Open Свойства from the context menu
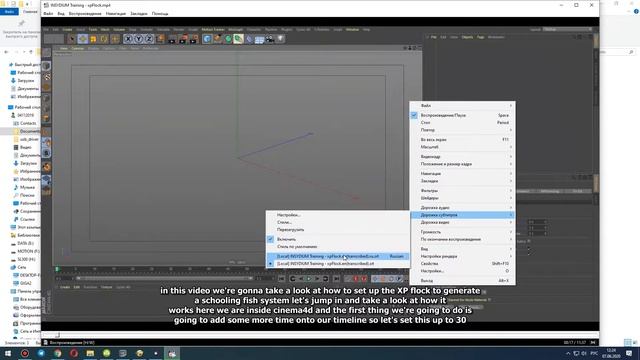This screenshot has width=640, height=360. tap(462, 264)
